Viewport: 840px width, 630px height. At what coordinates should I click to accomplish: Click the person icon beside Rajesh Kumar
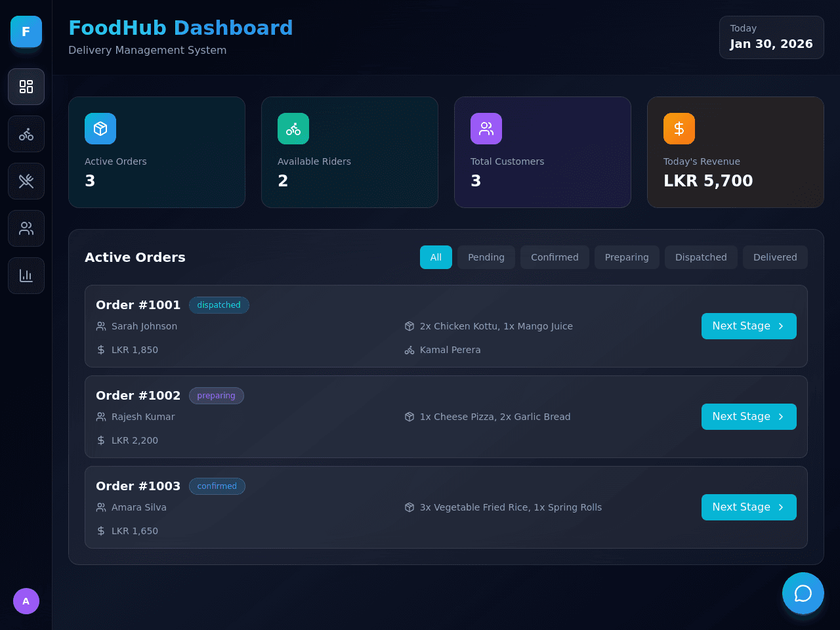(x=101, y=417)
